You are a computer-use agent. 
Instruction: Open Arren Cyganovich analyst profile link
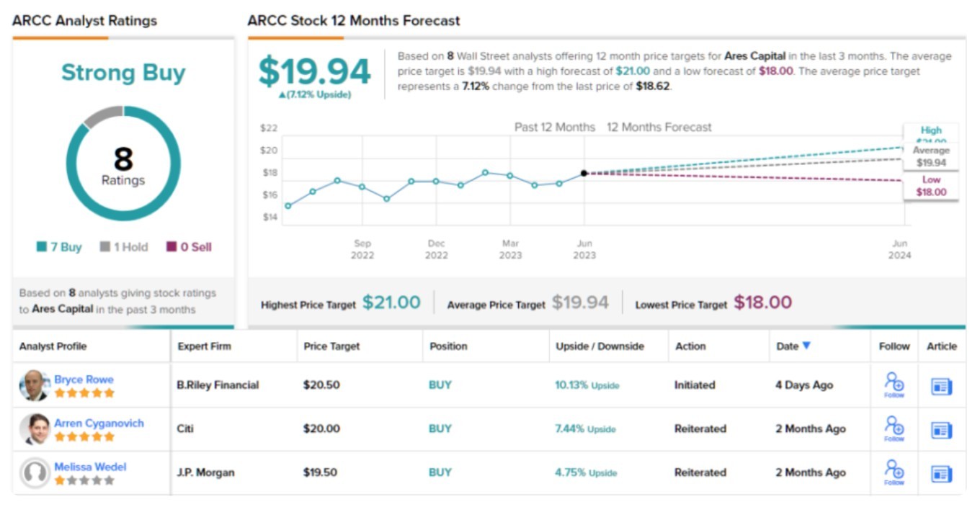click(x=99, y=423)
